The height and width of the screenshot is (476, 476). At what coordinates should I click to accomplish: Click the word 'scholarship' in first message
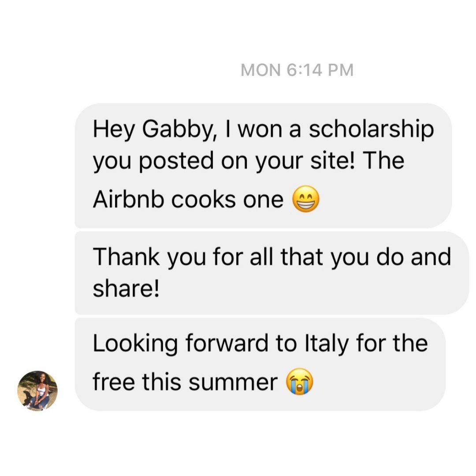371,129
